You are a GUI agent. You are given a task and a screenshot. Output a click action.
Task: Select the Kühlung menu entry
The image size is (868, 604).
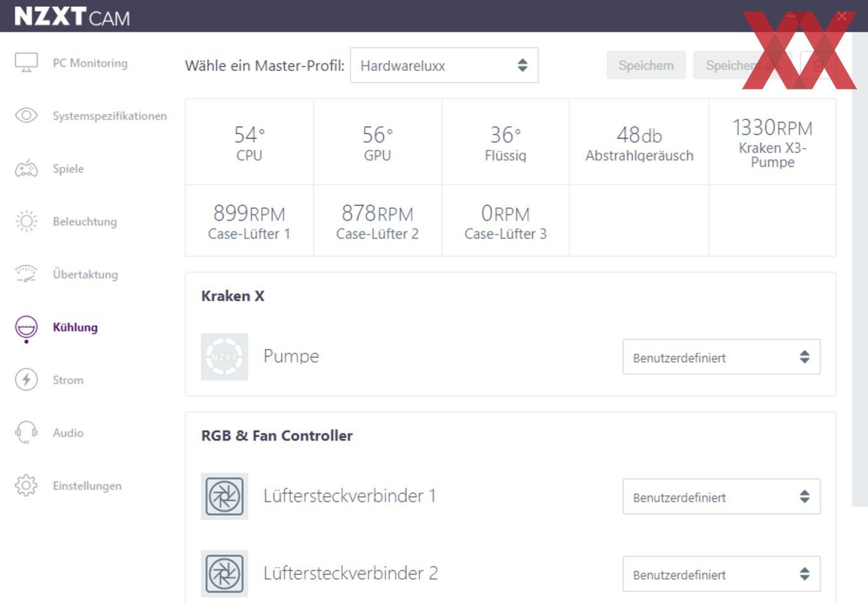tap(75, 328)
